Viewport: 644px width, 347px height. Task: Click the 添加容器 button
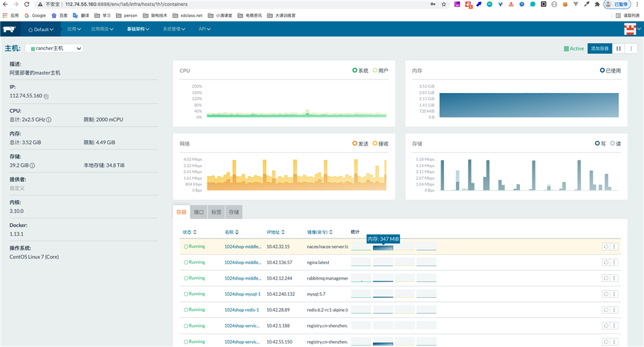point(600,49)
